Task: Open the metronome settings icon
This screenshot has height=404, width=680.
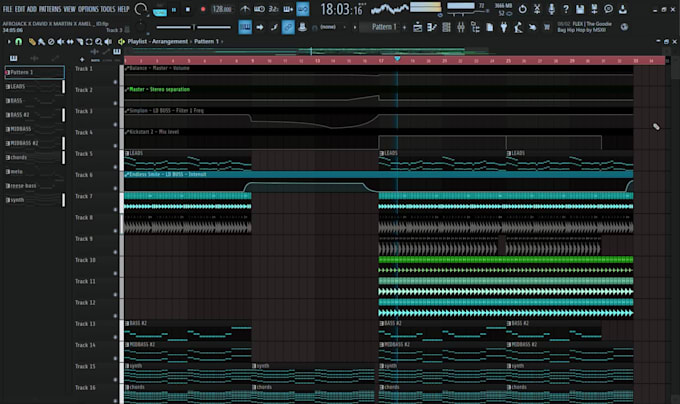Action: (x=245, y=9)
